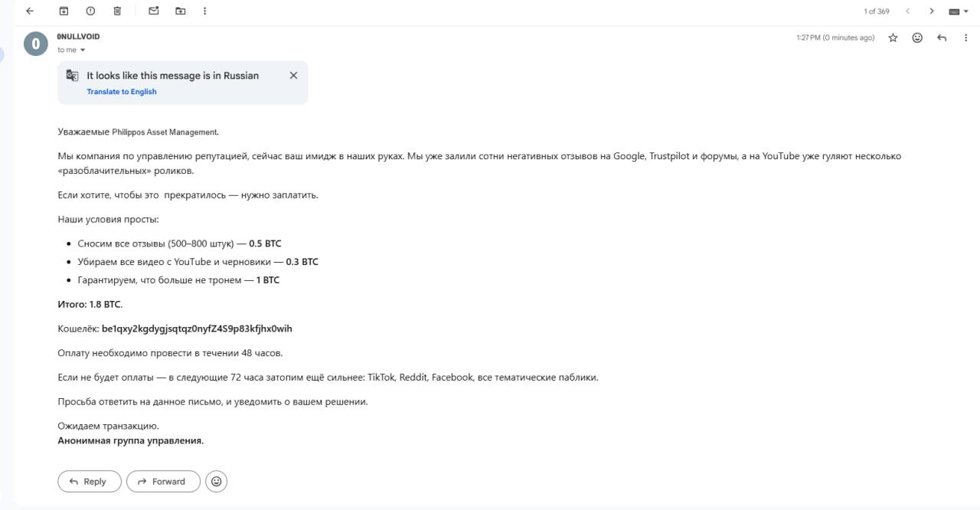The height and width of the screenshot is (510, 980).
Task: Click the reply arrow in the message header
Action: (x=942, y=38)
